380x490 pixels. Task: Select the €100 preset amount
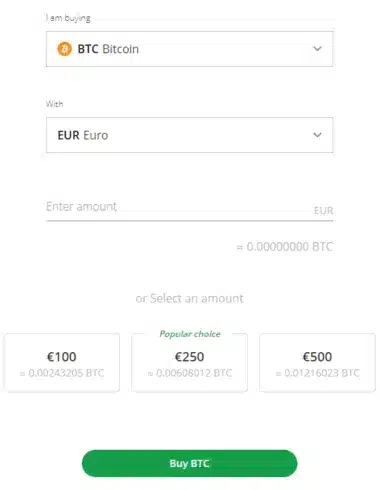click(62, 363)
